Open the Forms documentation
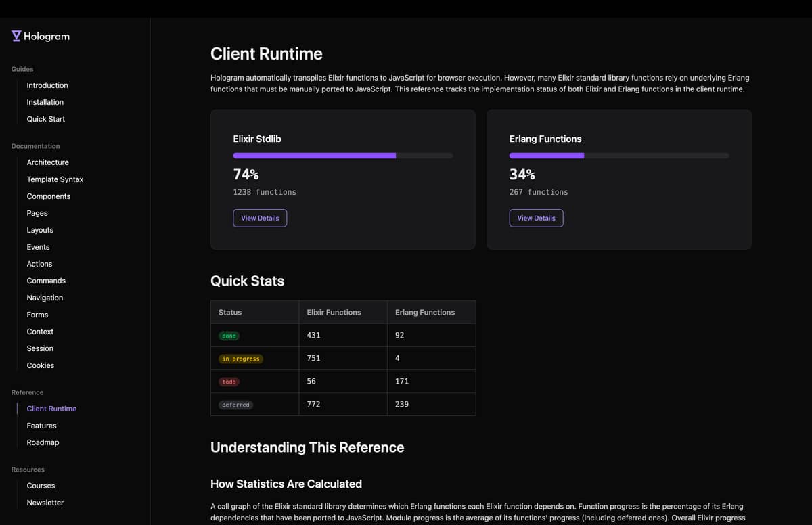Viewport: 812px width, 525px height. pyautogui.click(x=38, y=315)
